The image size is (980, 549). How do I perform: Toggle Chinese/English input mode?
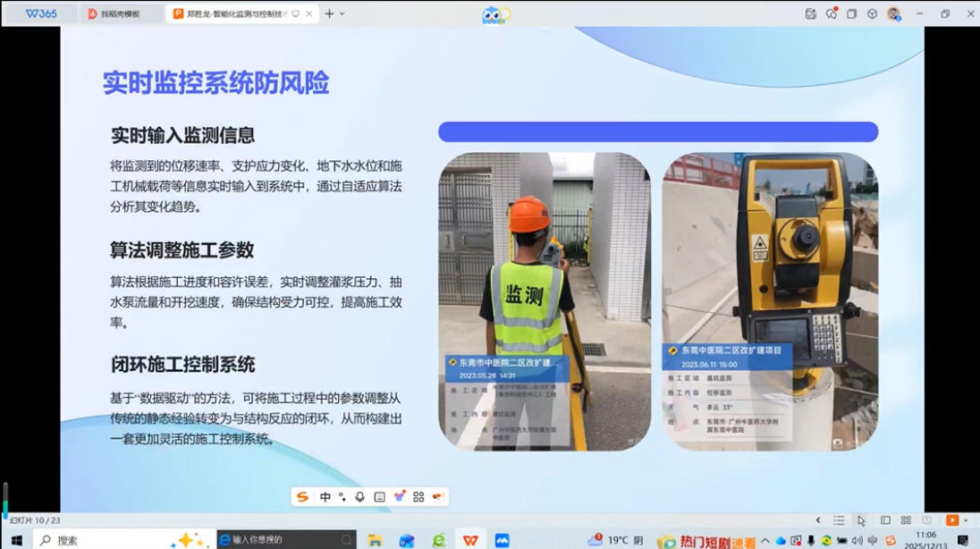(325, 497)
